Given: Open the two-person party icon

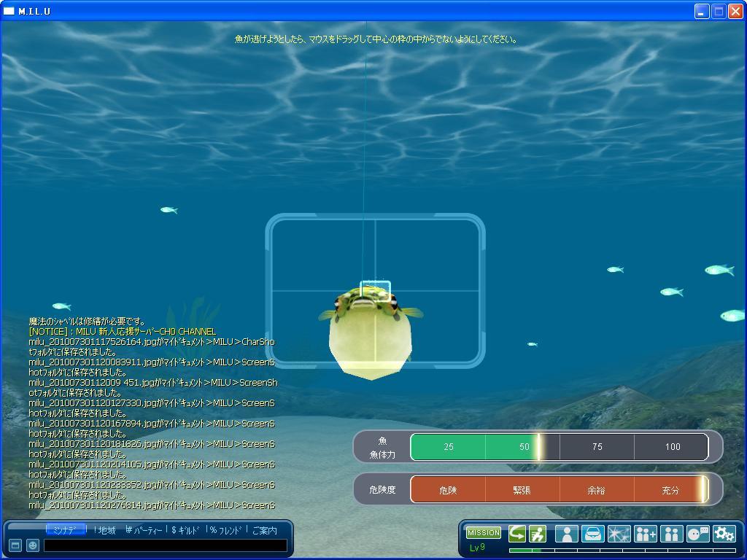Looking at the screenshot, I should (671, 534).
